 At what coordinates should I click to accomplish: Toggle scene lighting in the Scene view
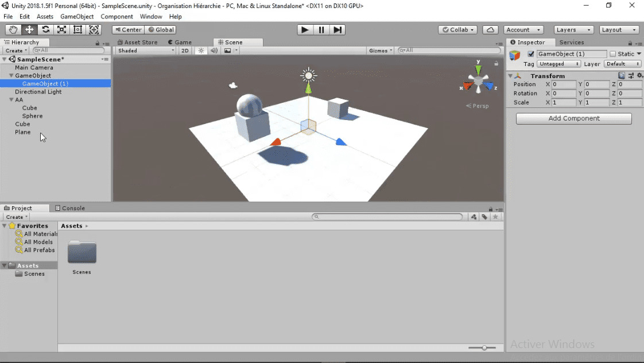pos(200,50)
